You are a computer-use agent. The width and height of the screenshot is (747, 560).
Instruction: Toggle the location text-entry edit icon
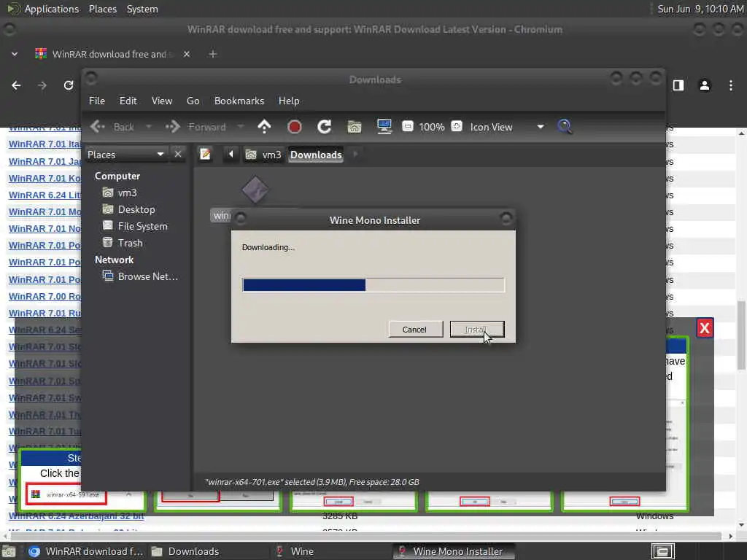tap(205, 155)
